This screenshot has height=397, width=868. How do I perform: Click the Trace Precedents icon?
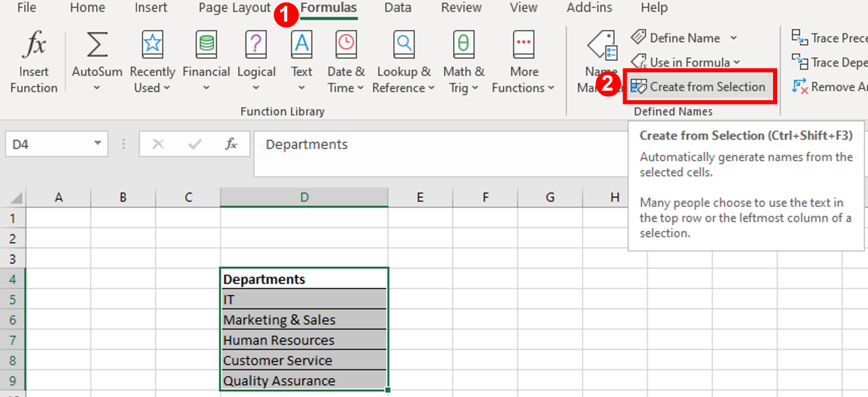(x=800, y=38)
